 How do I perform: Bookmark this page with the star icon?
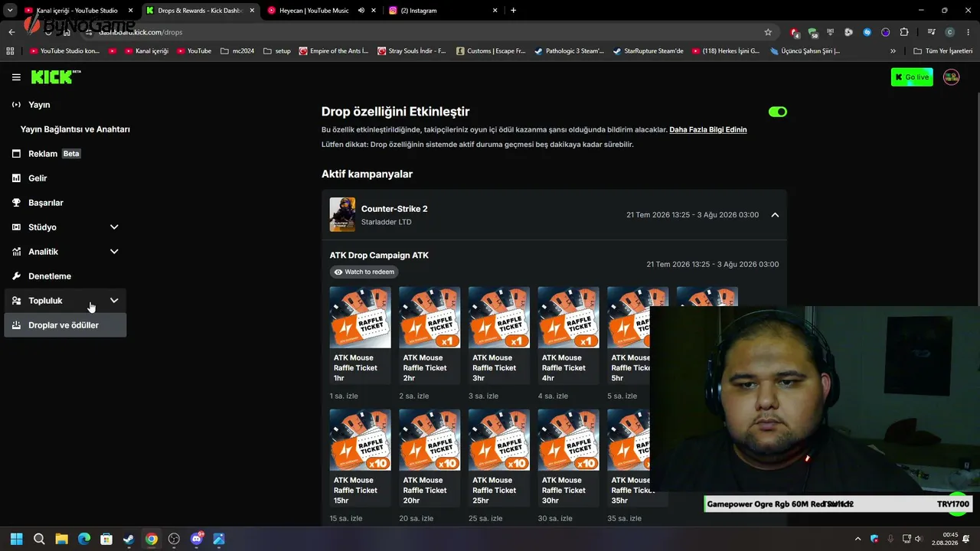768,32
